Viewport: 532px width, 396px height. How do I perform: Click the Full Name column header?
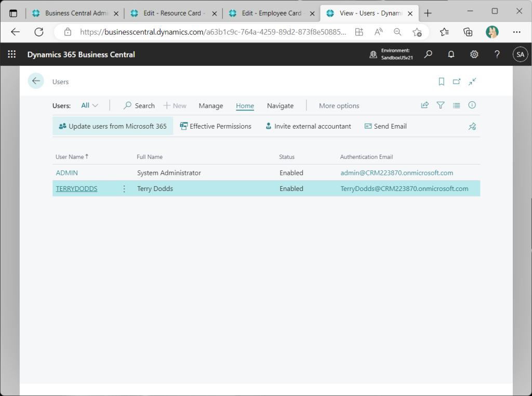[x=150, y=157]
